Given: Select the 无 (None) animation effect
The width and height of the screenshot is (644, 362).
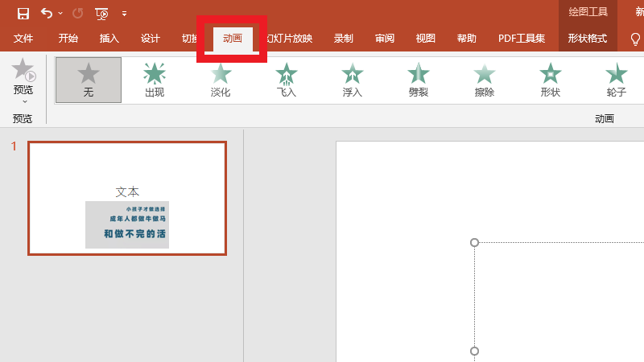Looking at the screenshot, I should coord(89,80).
